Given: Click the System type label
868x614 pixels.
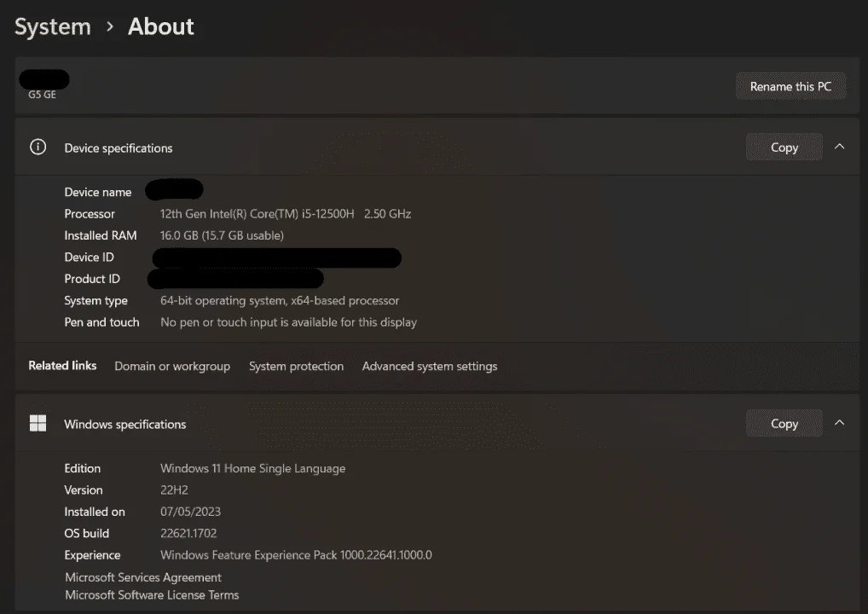Looking at the screenshot, I should [x=95, y=301].
